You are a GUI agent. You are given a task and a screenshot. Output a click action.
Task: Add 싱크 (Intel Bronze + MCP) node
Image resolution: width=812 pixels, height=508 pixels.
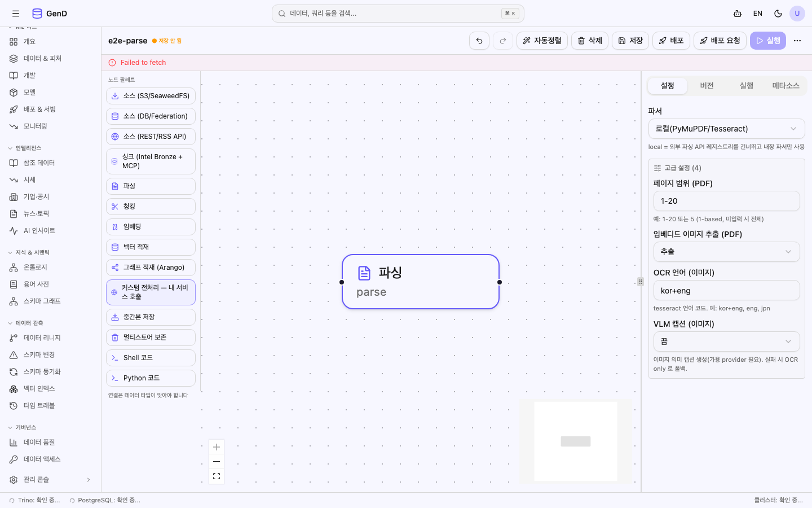[151, 161]
